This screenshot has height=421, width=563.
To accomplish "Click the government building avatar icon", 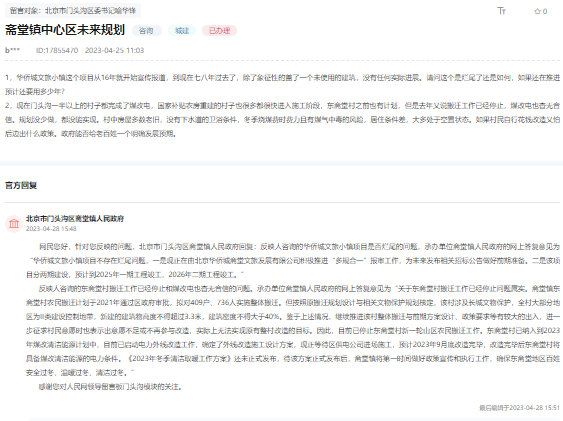I will pos(14,224).
